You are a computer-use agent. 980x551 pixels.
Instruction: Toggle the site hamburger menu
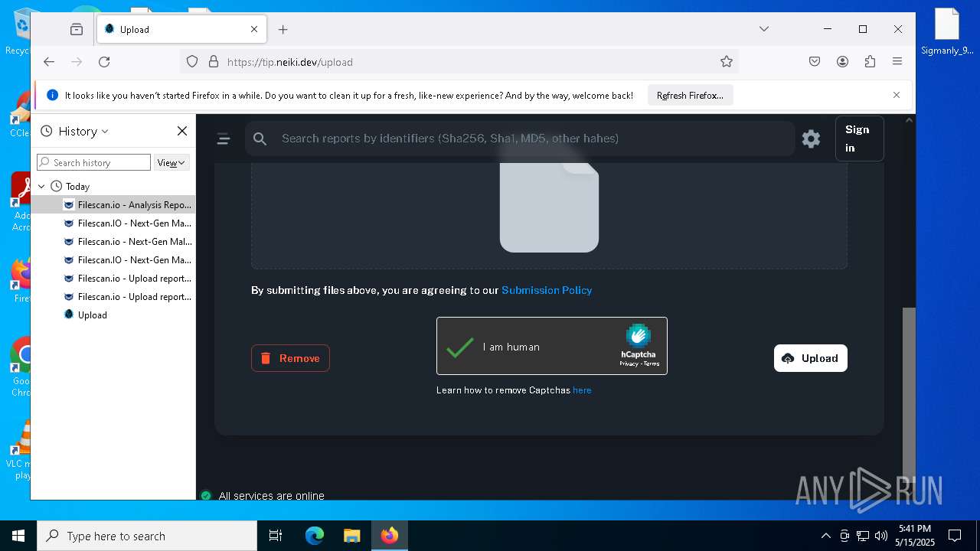click(x=224, y=139)
